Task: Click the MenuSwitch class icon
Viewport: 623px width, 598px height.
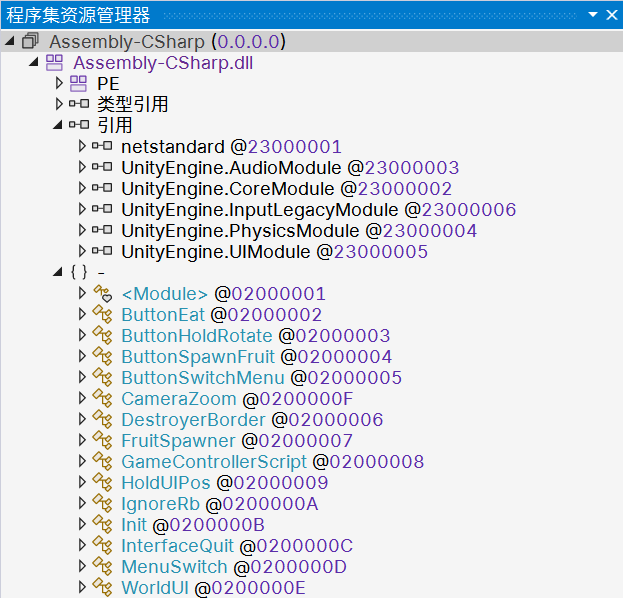Action: 103,567
